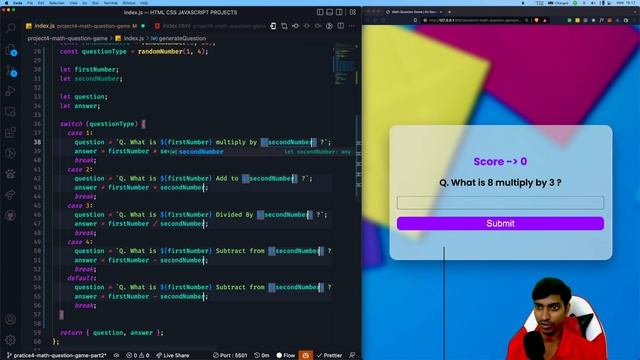
Task: Open the File menu
Action: [x=30, y=3]
